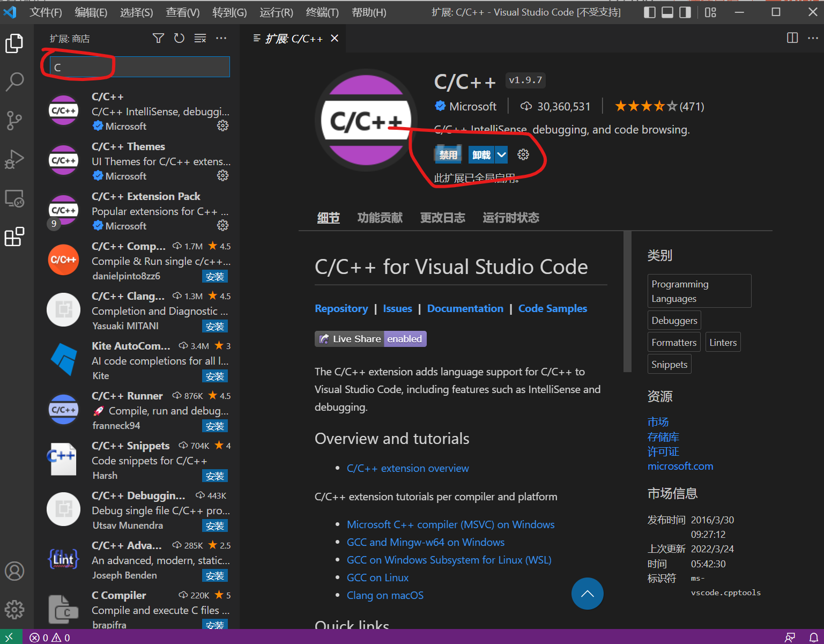Open the Extensions view icon
This screenshot has height=644, width=824.
14,236
